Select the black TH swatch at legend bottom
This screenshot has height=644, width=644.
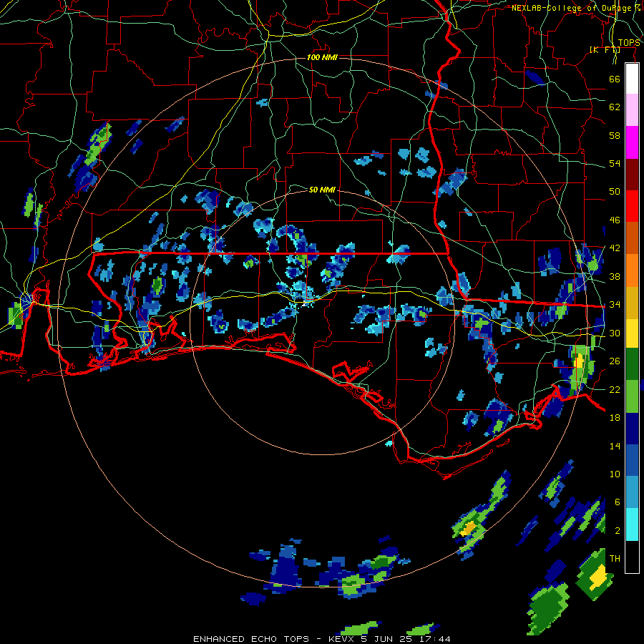click(x=632, y=557)
